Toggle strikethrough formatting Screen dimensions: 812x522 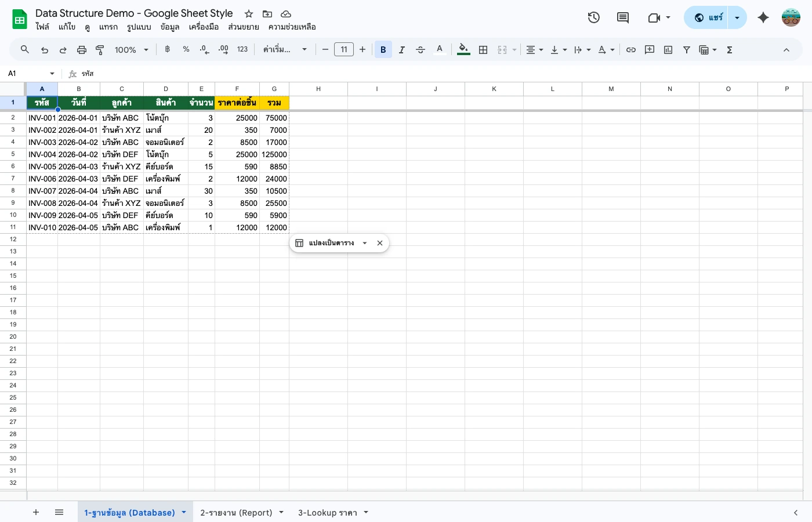coord(420,49)
